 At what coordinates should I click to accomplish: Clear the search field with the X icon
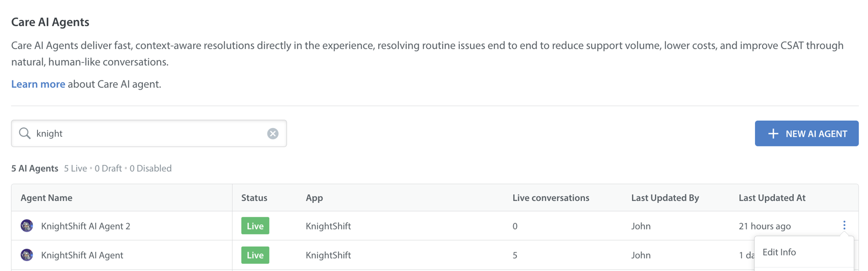[x=273, y=134]
